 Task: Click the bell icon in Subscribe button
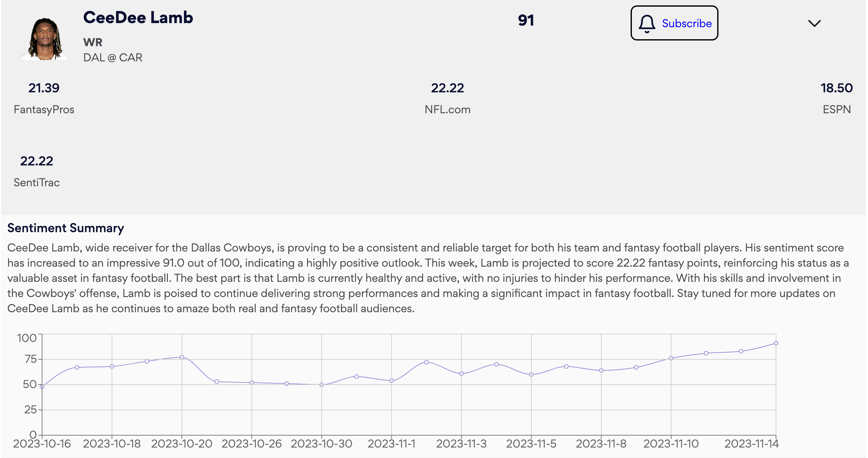647,24
